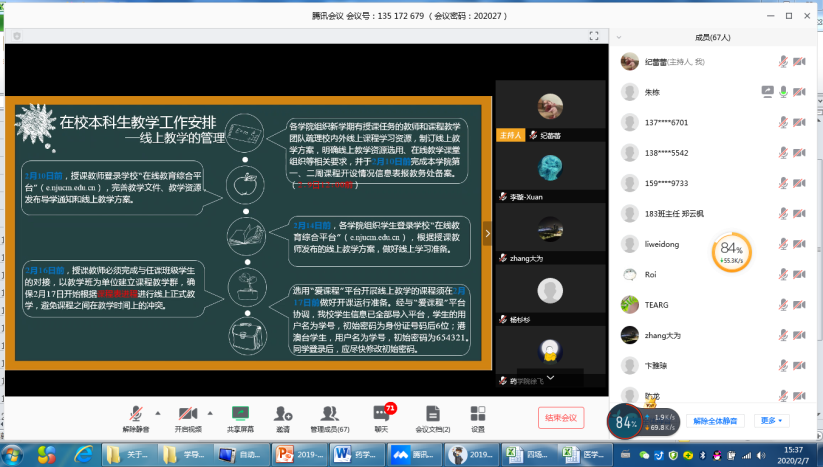This screenshot has width=823, height=467.
Task: Open manage members (管理成员) panel
Action: coord(329,414)
